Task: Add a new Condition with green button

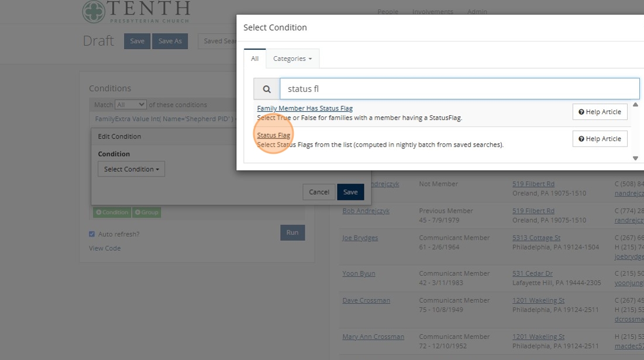Action: 112,212
